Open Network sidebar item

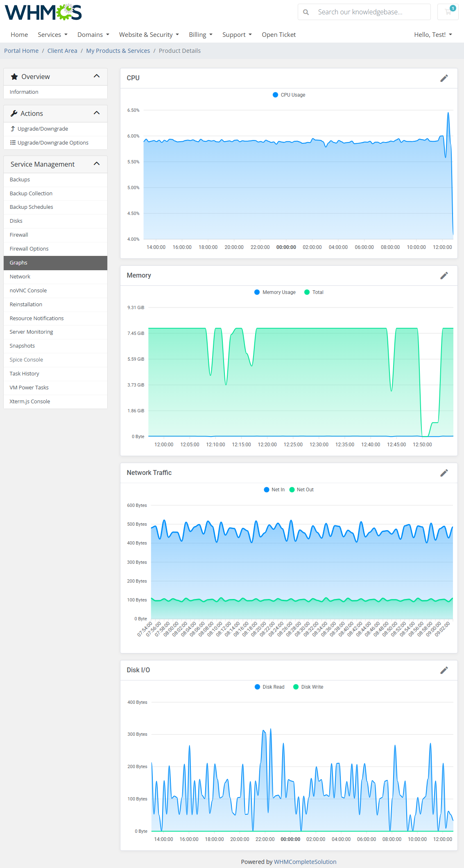[55, 277]
